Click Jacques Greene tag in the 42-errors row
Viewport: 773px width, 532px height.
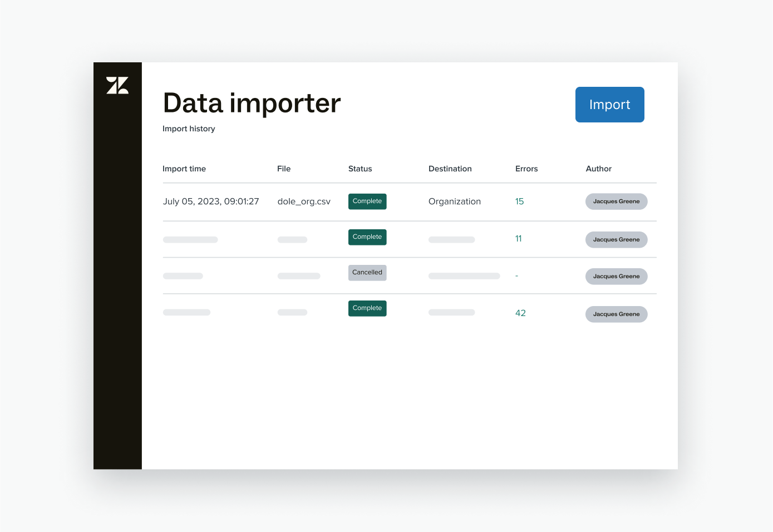click(616, 314)
